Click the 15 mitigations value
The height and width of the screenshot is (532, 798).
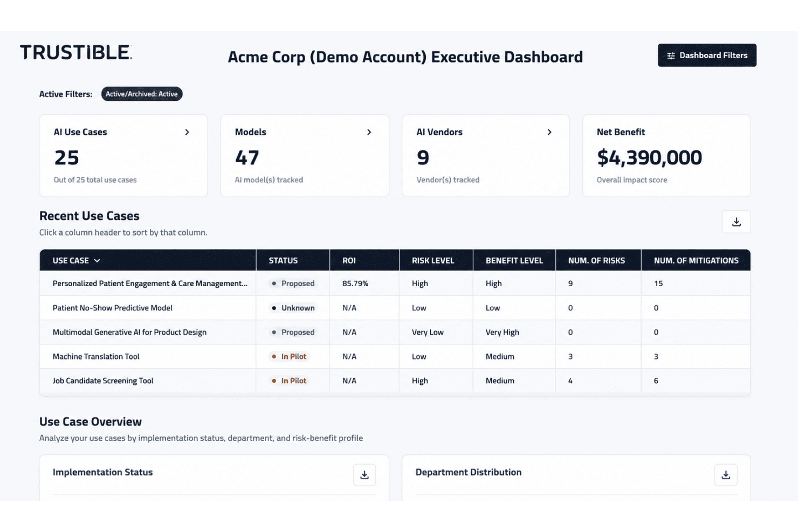coord(658,284)
